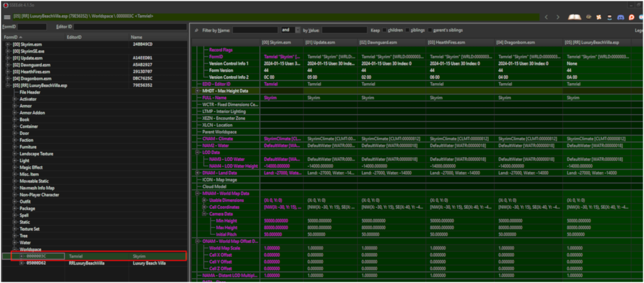Focus the FormID search field
The width and height of the screenshot is (644, 283).
(x=32, y=27)
